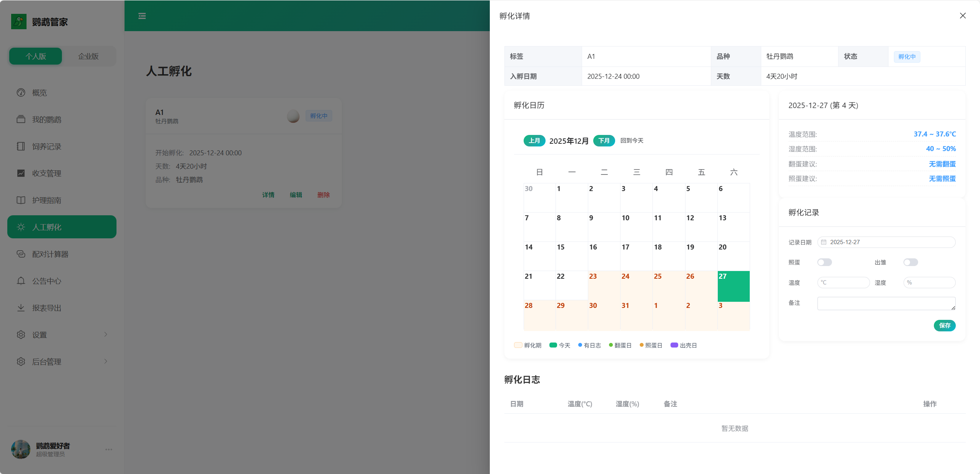Open the 配对计算器 tool
This screenshot has width=980, height=474.
[x=50, y=254]
